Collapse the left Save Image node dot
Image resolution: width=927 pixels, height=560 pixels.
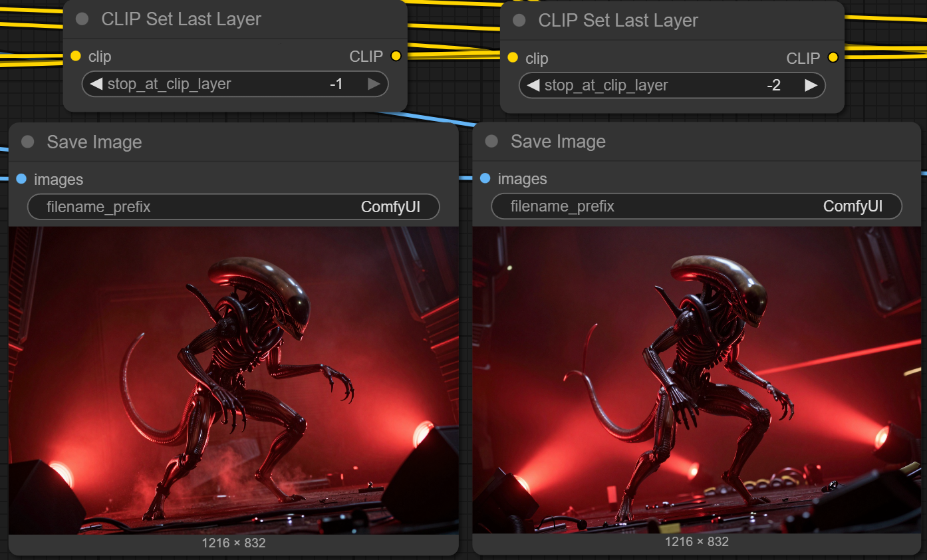point(27,142)
